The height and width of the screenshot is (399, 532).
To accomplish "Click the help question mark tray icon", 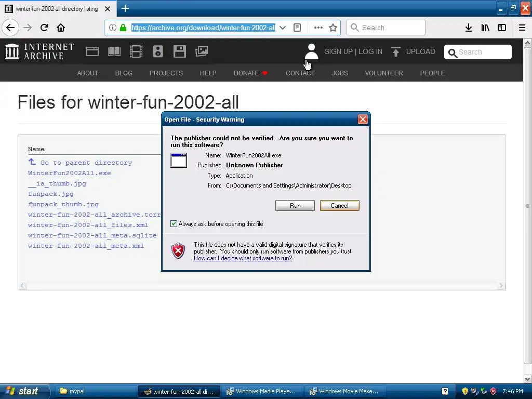I will (x=445, y=391).
